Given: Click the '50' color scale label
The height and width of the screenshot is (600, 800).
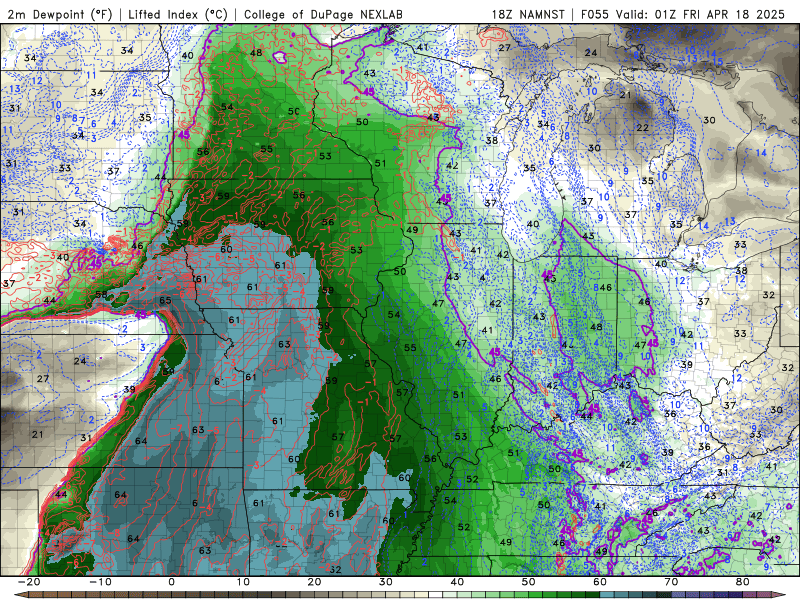Looking at the screenshot, I should coord(529,582).
